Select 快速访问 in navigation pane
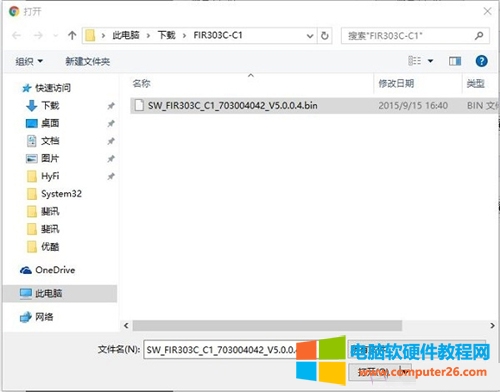 coord(53,88)
